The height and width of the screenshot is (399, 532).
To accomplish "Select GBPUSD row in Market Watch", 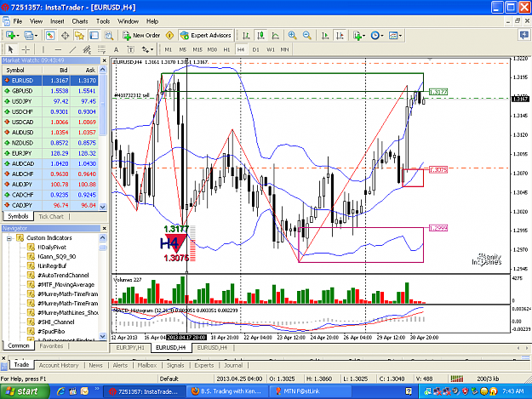I will (50, 91).
